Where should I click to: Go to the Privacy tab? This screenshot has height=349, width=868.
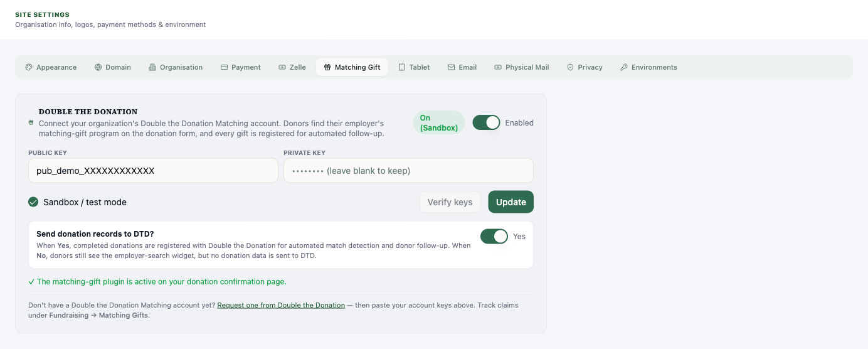[x=585, y=67]
